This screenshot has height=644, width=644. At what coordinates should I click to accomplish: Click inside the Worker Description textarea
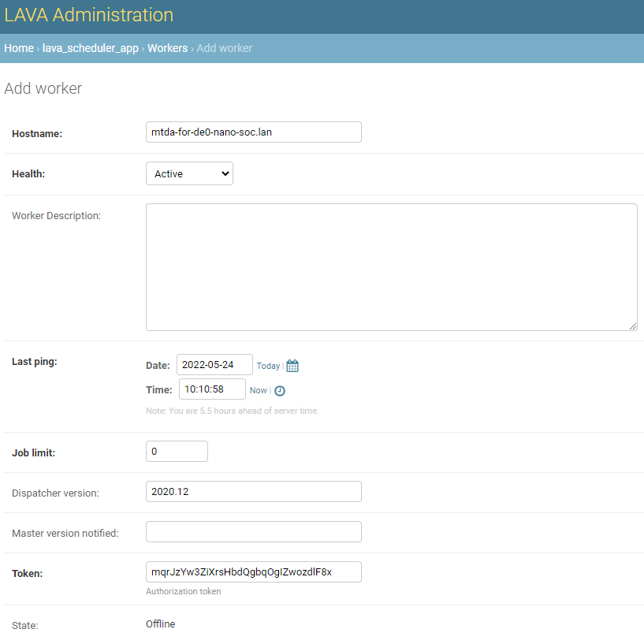point(392,267)
